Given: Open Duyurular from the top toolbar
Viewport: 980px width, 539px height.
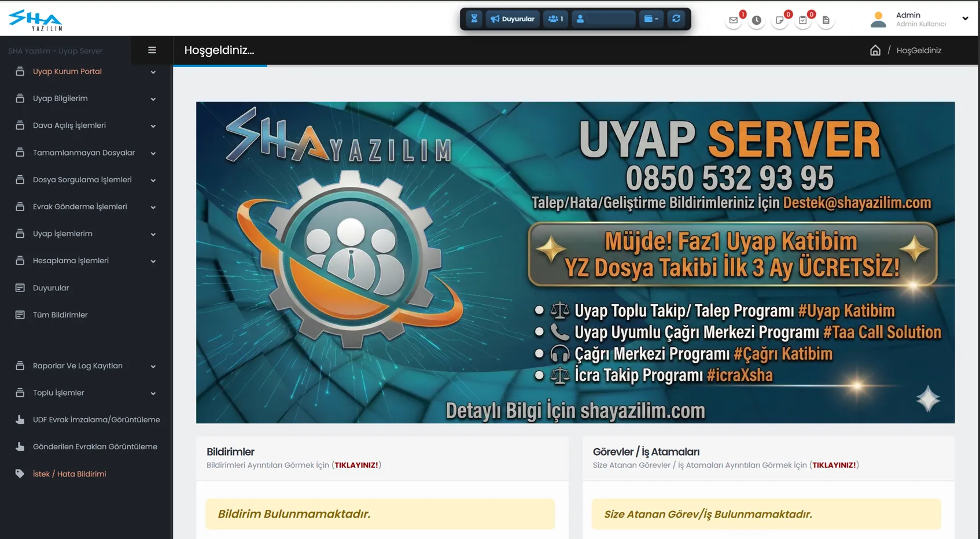Looking at the screenshot, I should [513, 19].
